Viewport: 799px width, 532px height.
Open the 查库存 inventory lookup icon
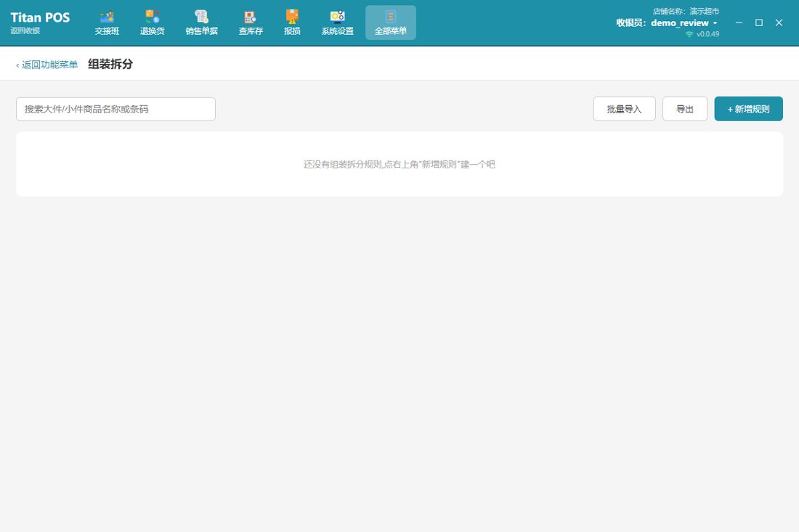point(251,23)
